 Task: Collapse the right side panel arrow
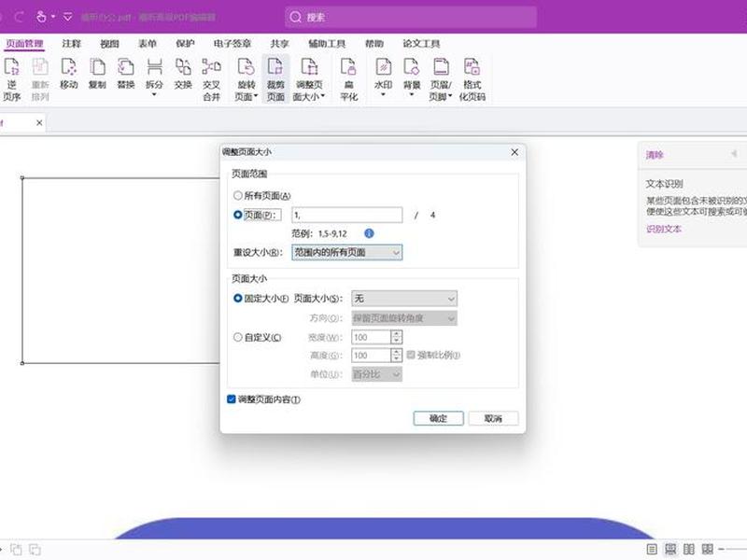click(734, 154)
